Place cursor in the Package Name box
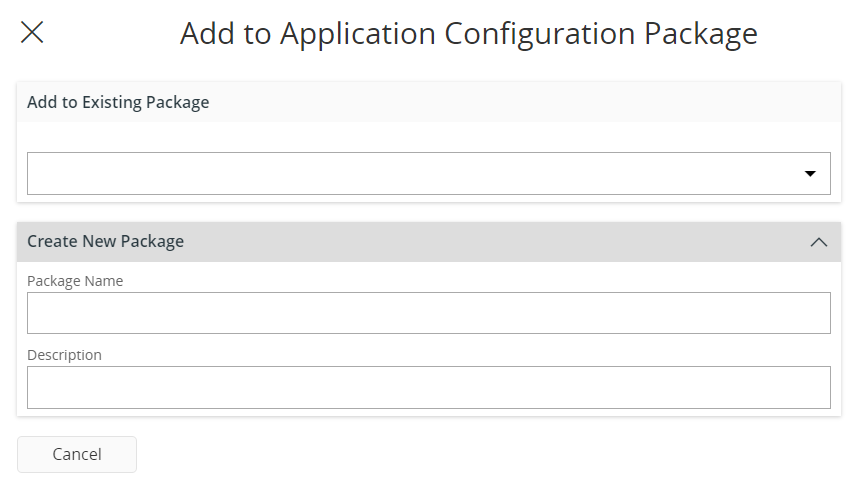Image resolution: width=852 pixels, height=497 pixels. (428, 313)
